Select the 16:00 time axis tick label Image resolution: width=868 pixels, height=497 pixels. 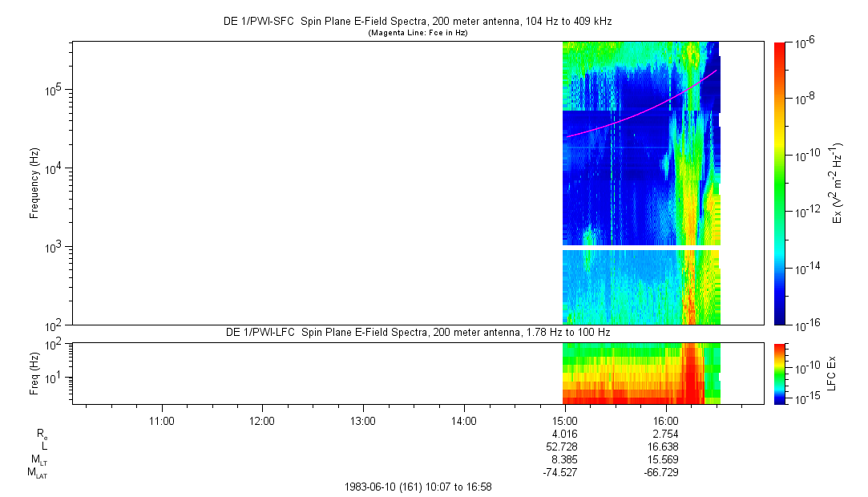666,420
